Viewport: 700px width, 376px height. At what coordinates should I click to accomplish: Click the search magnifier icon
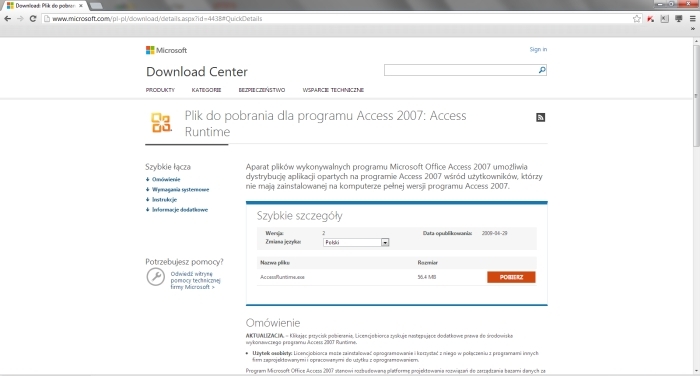coord(542,70)
